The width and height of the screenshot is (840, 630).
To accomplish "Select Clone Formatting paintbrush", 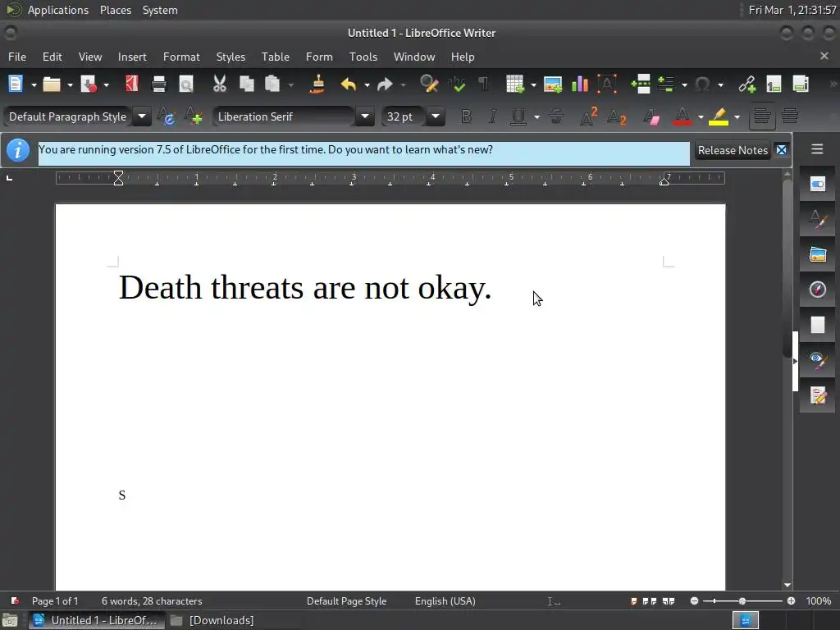I will click(317, 84).
